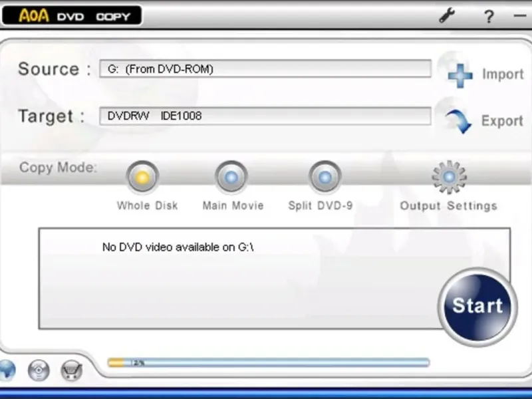
Task: Click the Whole Disk label text
Action: pyautogui.click(x=147, y=205)
